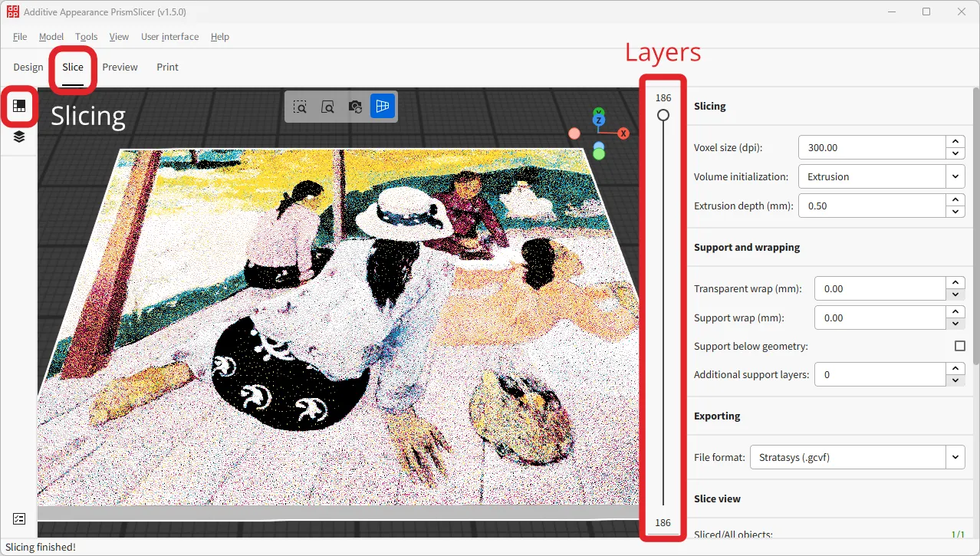This screenshot has width=980, height=556.
Task: Enable Support below geometry
Action: tap(959, 346)
